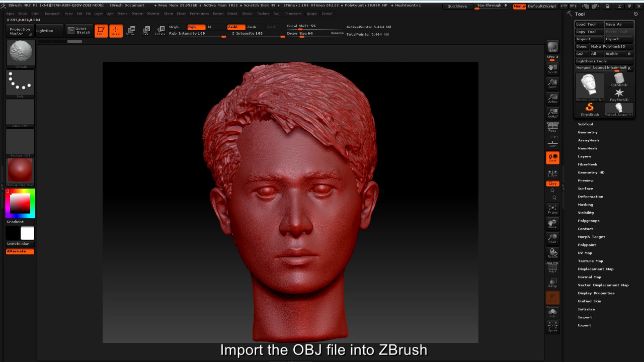
Task: Open Quick Sketch
Action: coord(78,31)
